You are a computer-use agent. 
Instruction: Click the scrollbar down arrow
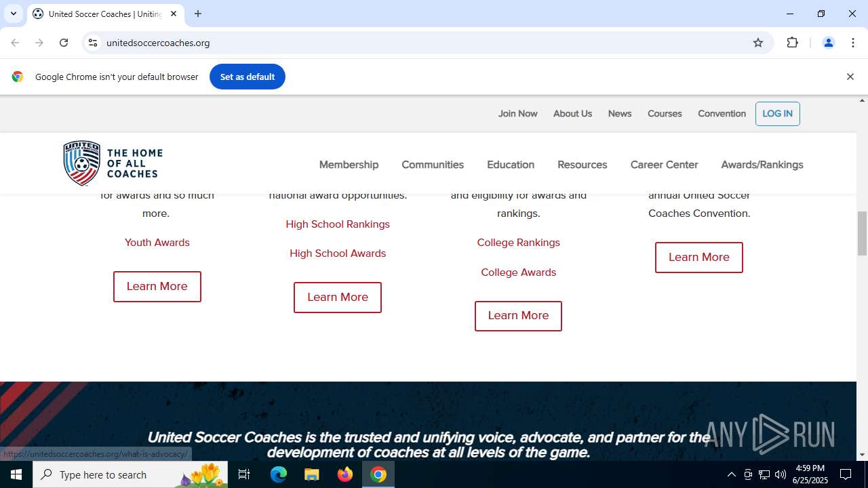click(x=862, y=455)
